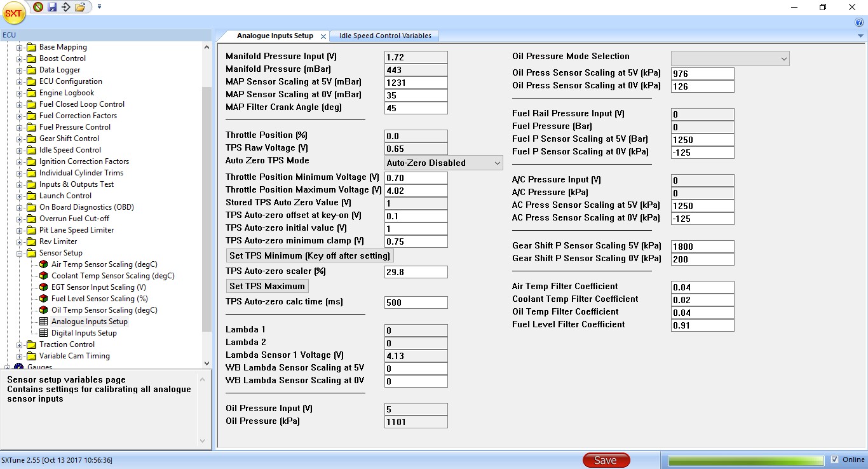
Task: Collapse the Sensor Setup folder
Action: pyautogui.click(x=20, y=253)
